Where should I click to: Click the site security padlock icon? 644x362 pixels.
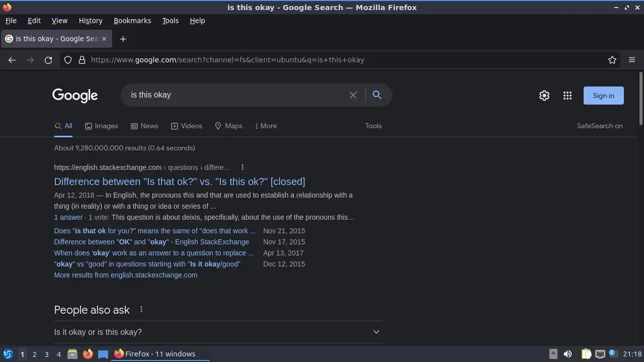tap(82, 60)
